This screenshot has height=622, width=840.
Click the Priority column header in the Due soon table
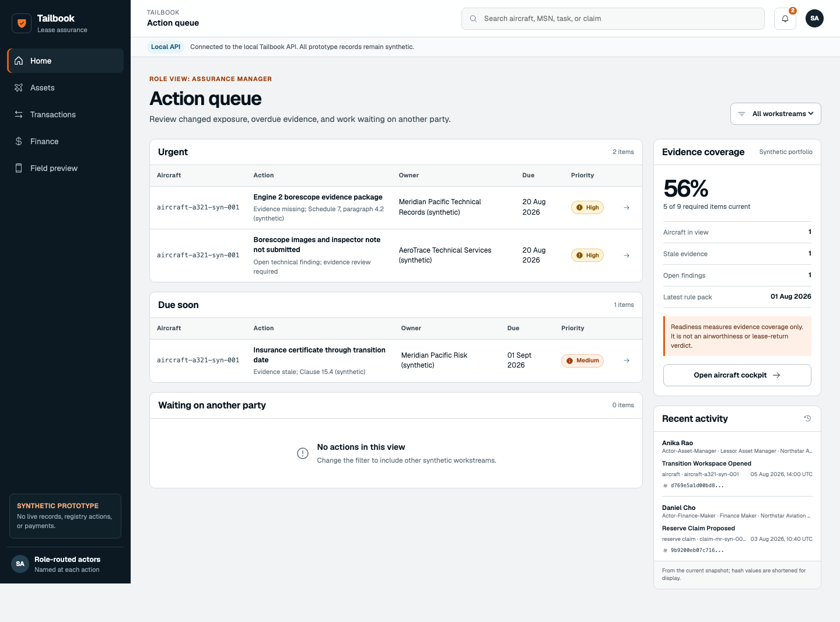pos(573,328)
